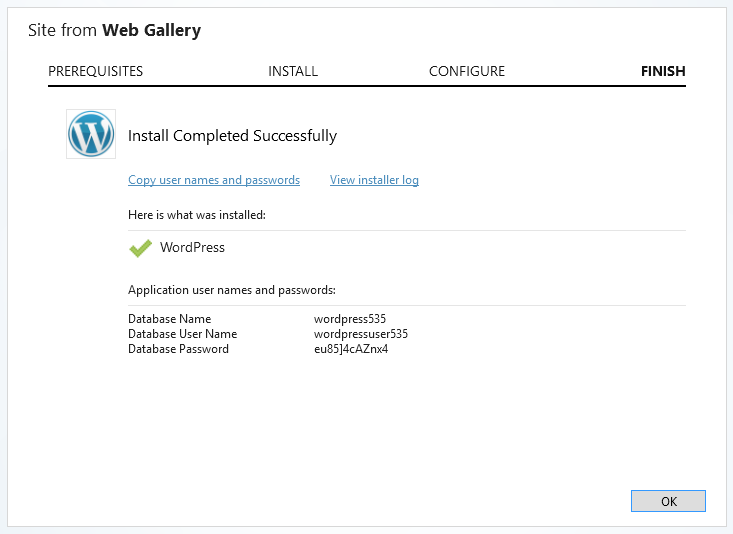Click 'Application user names and passwords' label
Screen dimensions: 733x534
point(231,290)
